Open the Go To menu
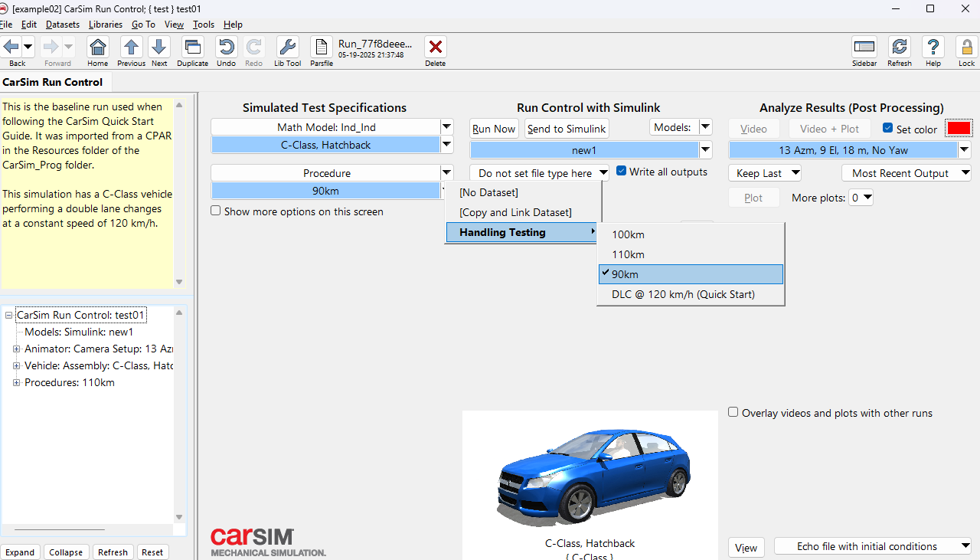 pos(143,25)
